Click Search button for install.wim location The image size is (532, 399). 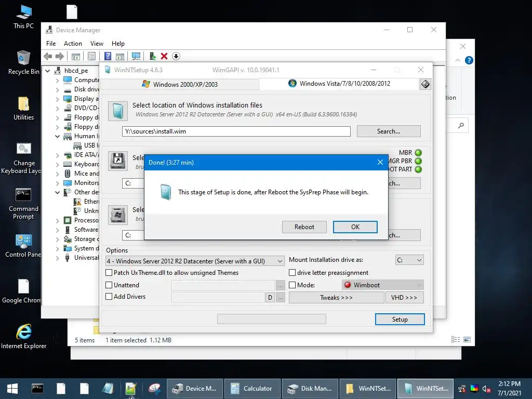pos(389,131)
